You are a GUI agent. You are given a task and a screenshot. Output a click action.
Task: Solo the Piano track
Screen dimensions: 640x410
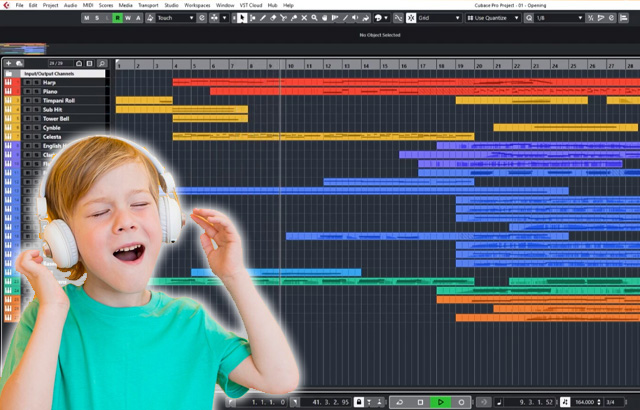pyautogui.click(x=36, y=91)
